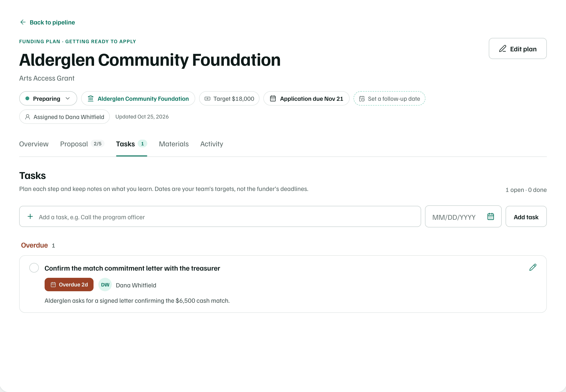This screenshot has width=566, height=392.
Task: Click the plus icon in the add task field
Action: click(30, 216)
